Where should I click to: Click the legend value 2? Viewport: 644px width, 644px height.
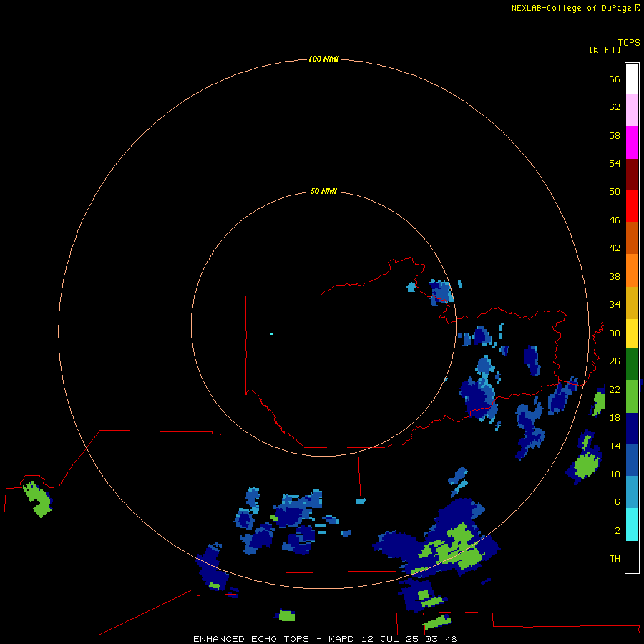point(618,530)
